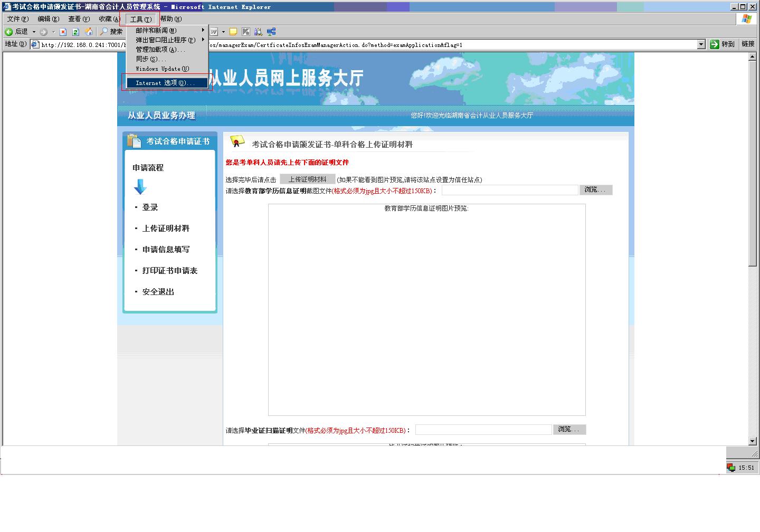The image size is (760, 532).
Task: Click the 教育部学历信息证明图片预览 preview area
Action: coord(427,310)
